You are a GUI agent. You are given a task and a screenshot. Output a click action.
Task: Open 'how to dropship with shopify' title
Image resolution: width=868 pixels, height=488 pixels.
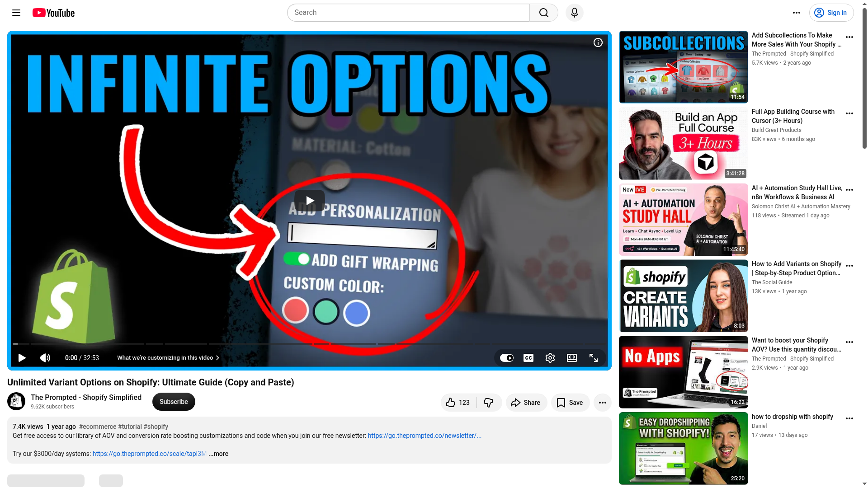tap(793, 417)
